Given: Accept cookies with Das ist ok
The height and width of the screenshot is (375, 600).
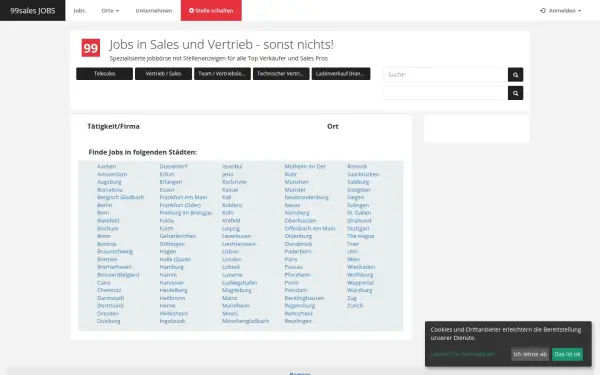Looking at the screenshot, I should (567, 354).
